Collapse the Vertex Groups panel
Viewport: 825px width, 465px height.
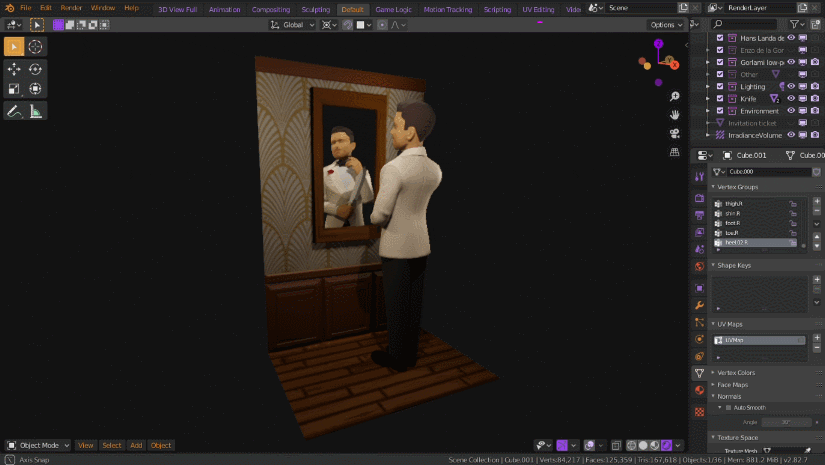click(713, 187)
